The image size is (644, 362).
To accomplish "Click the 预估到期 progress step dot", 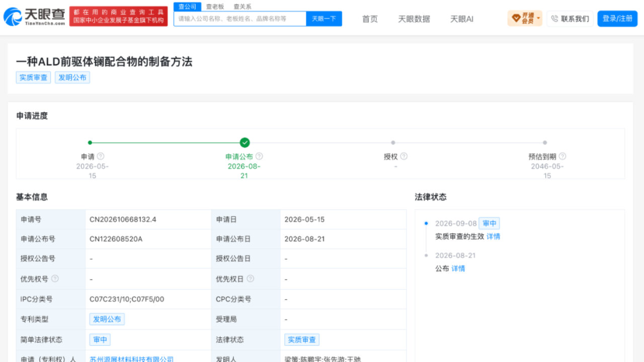I will (x=545, y=142).
